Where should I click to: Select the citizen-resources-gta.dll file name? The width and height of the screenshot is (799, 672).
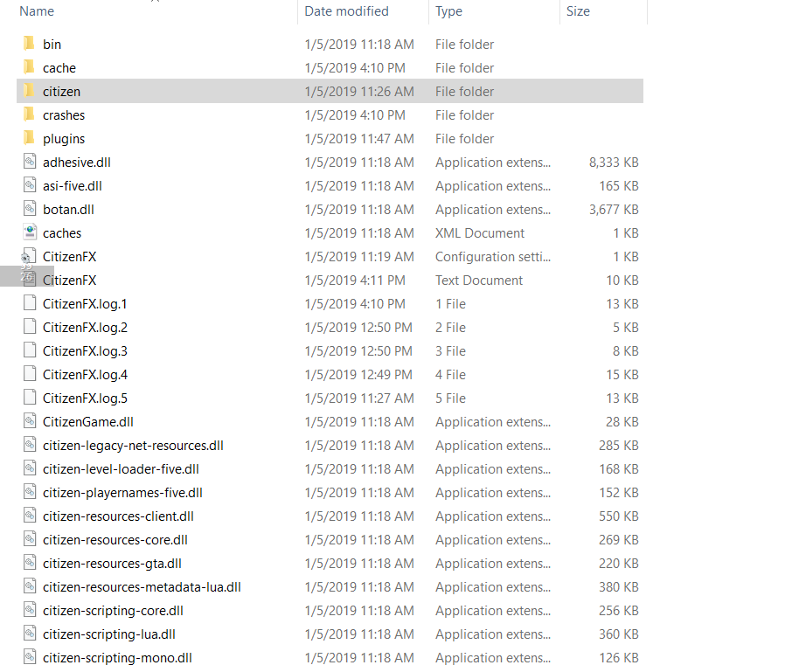tap(112, 564)
